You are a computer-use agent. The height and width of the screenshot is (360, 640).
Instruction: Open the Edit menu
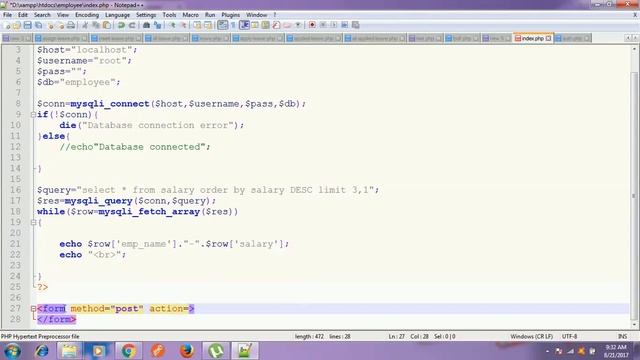click(x=23, y=15)
